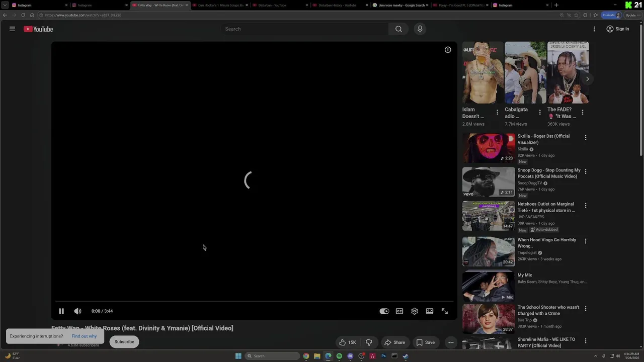Open player settings gear

(415, 311)
